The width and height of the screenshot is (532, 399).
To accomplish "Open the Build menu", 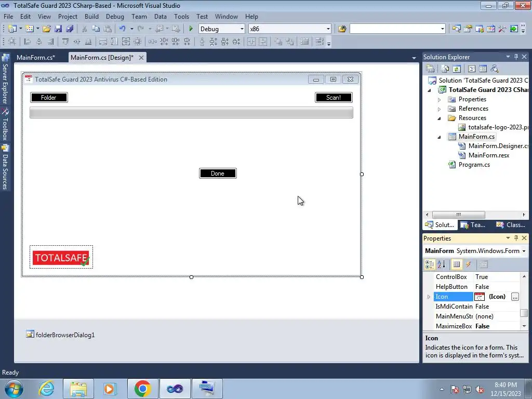I will 91,16.
